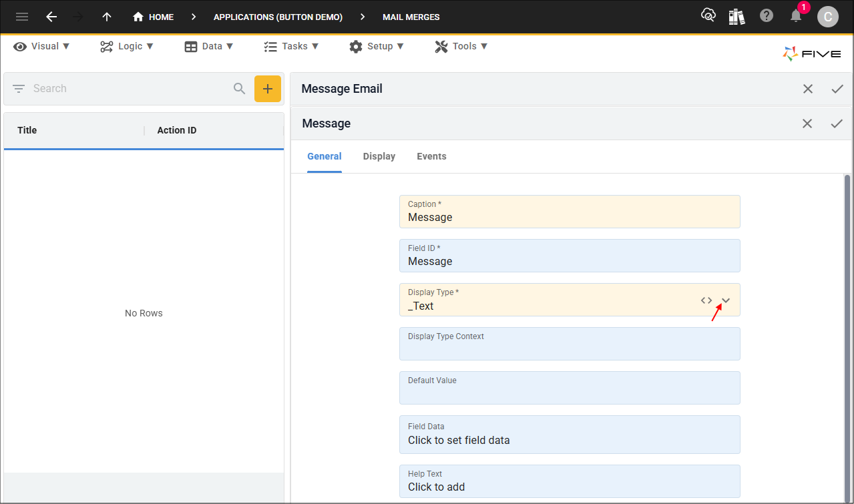Open the Tasks menu

tap(291, 46)
